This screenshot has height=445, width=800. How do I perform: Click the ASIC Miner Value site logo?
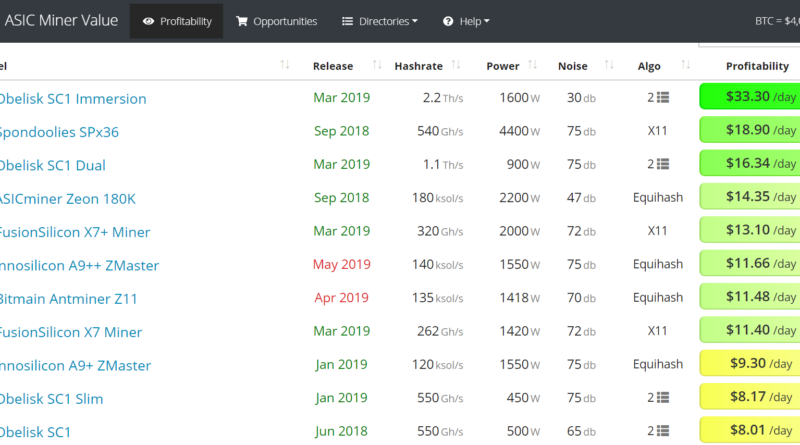pyautogui.click(x=61, y=20)
